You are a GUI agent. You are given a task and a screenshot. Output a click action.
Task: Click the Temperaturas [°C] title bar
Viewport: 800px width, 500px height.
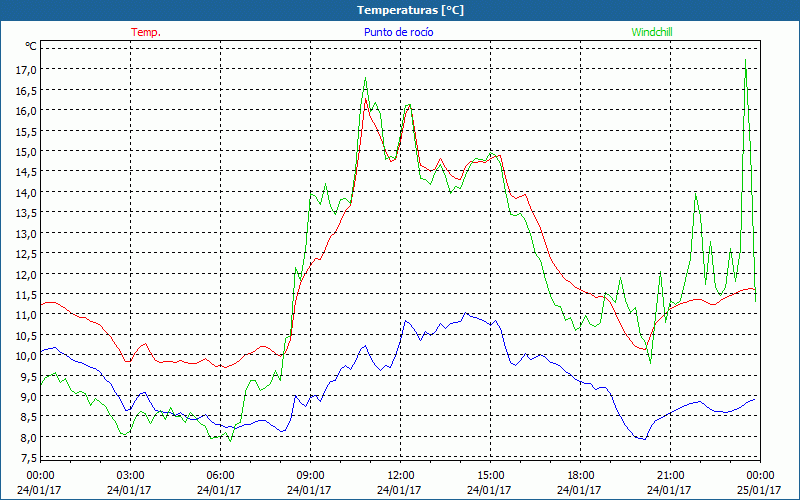point(400,10)
